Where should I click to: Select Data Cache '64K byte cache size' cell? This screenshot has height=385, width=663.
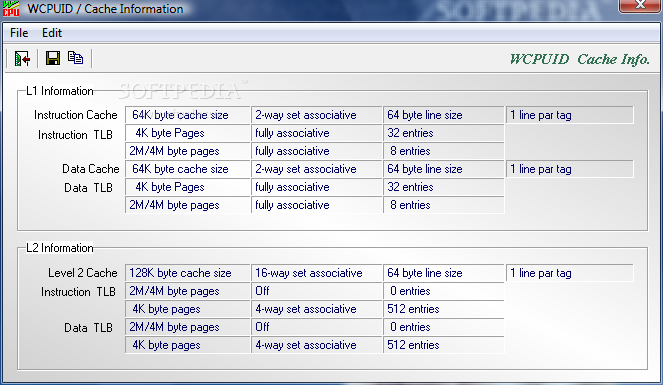188,169
